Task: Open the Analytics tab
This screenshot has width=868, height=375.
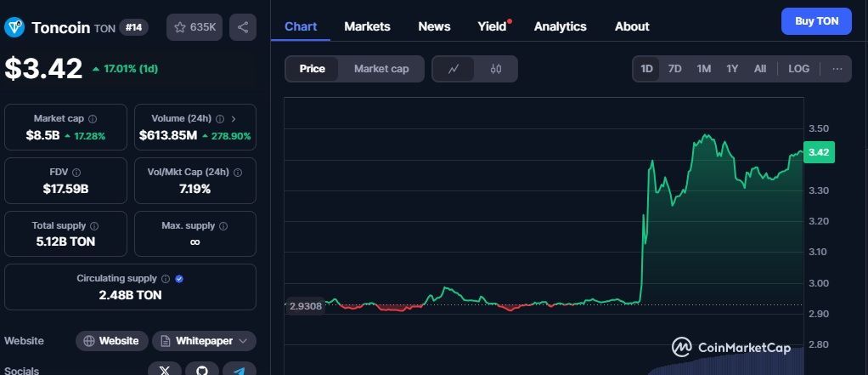Action: click(560, 26)
